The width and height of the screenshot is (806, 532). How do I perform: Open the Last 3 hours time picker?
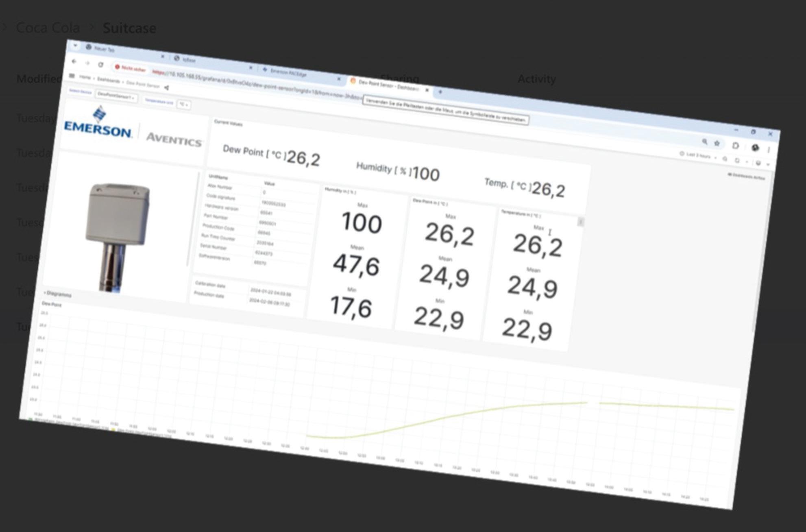(698, 155)
